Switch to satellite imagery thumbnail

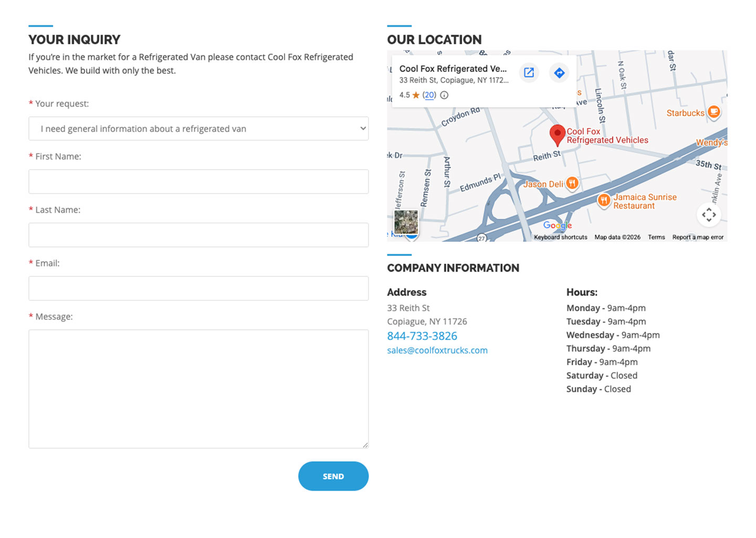(x=406, y=222)
